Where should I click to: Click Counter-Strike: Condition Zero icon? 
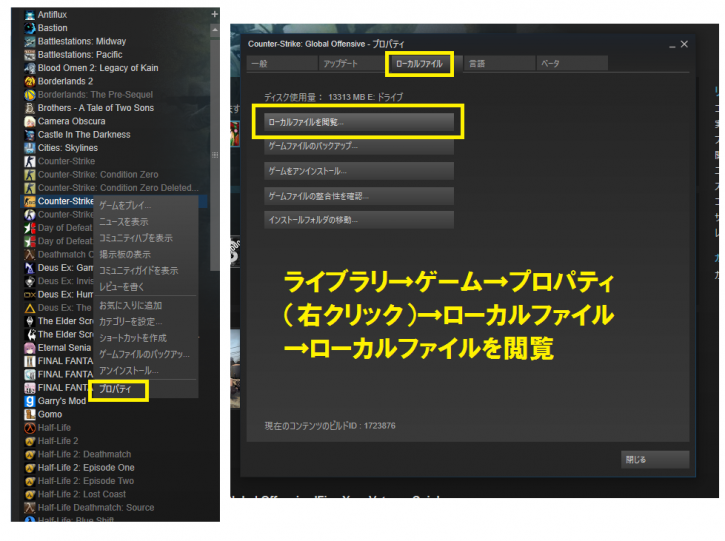pos(30,175)
